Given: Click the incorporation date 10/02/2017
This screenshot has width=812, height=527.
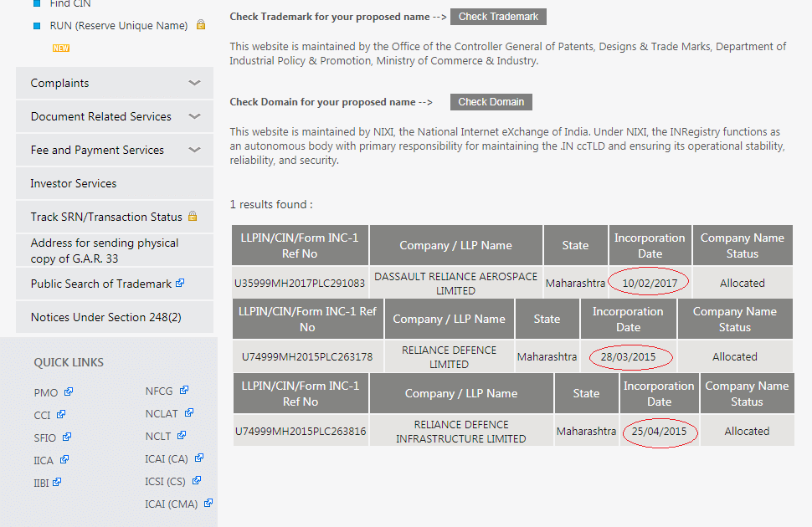Looking at the screenshot, I should [x=650, y=284].
